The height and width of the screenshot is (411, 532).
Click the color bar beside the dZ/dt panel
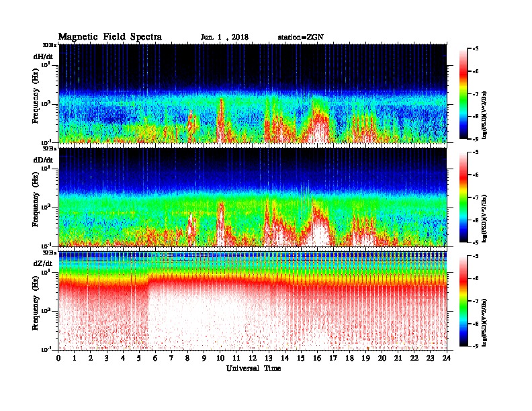pos(463,301)
